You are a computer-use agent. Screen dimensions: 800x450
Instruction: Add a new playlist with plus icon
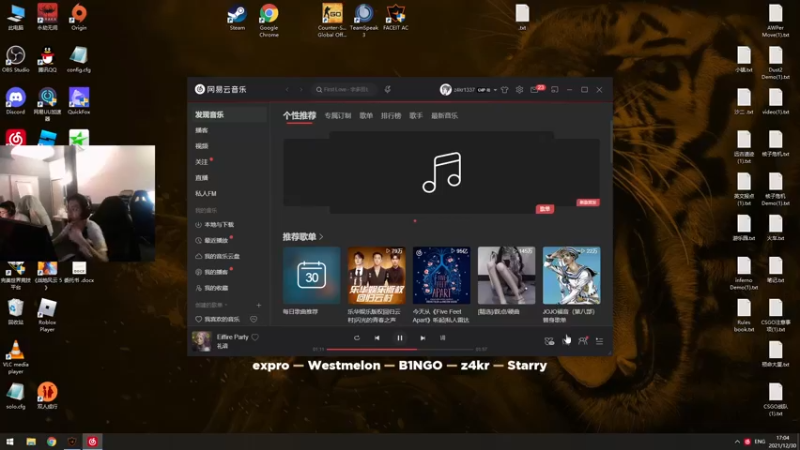pyautogui.click(x=259, y=305)
